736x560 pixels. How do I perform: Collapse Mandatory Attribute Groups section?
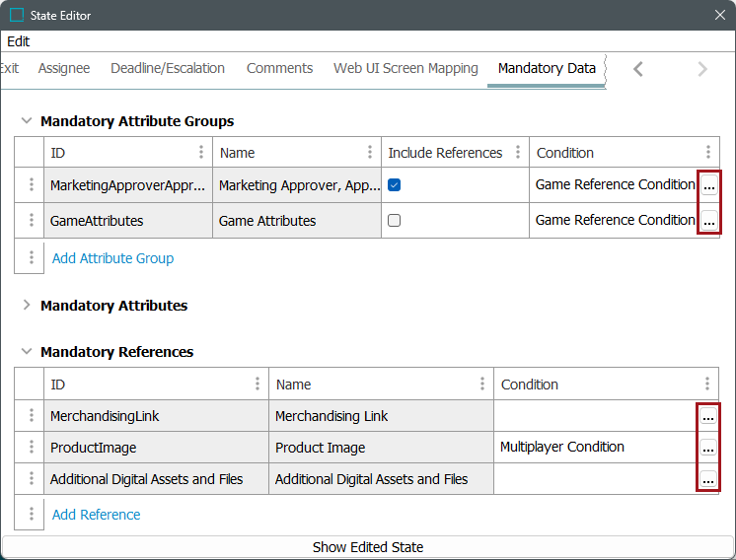(27, 121)
